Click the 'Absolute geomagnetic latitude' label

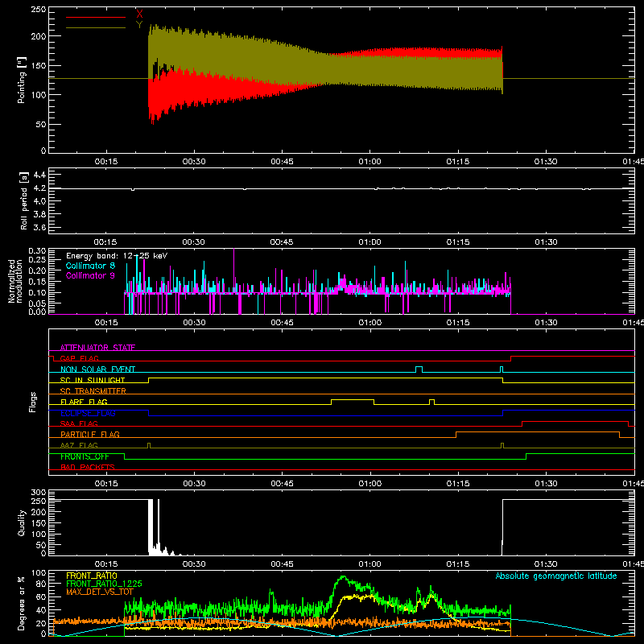pyautogui.click(x=556, y=576)
